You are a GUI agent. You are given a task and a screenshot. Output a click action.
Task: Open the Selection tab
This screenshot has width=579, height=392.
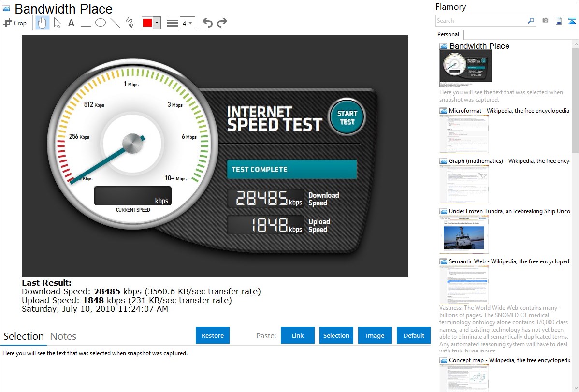coord(24,336)
